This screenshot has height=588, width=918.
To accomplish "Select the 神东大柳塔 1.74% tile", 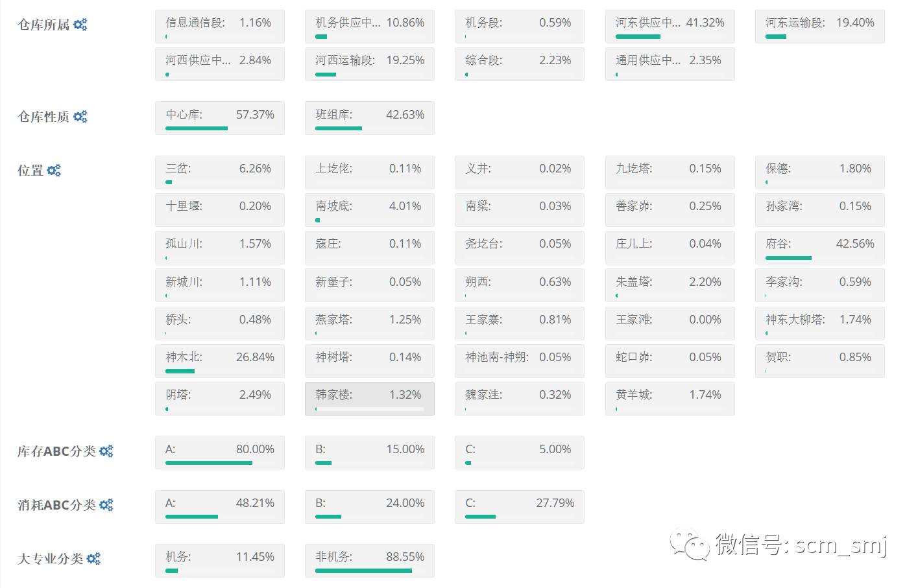I will pyautogui.click(x=819, y=323).
